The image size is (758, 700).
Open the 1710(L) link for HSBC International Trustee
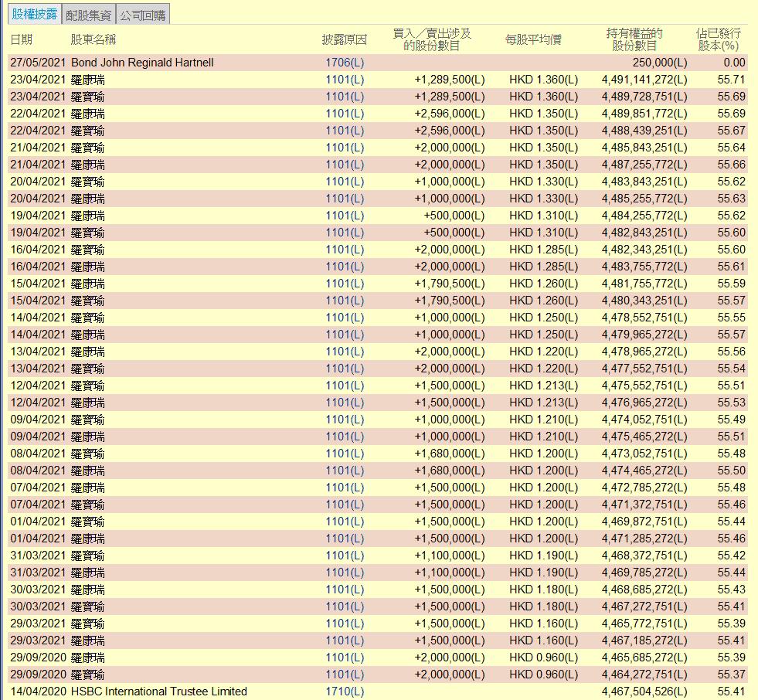[x=344, y=692]
